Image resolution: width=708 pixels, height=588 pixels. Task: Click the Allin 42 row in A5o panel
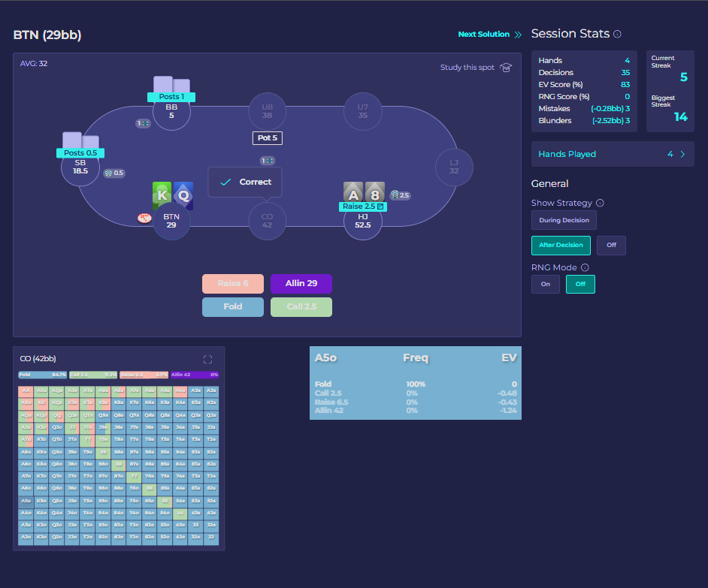point(416,411)
